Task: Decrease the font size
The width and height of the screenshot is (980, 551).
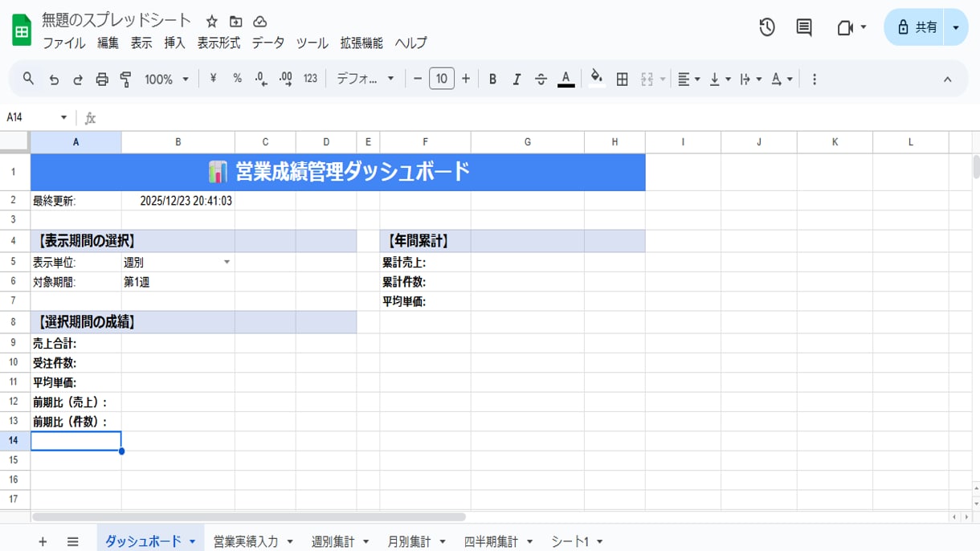Action: 418,79
